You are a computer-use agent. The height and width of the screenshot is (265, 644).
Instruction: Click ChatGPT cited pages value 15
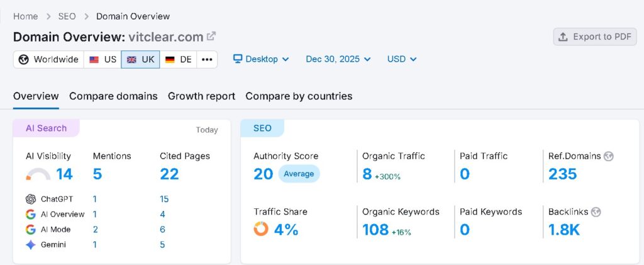(x=164, y=200)
